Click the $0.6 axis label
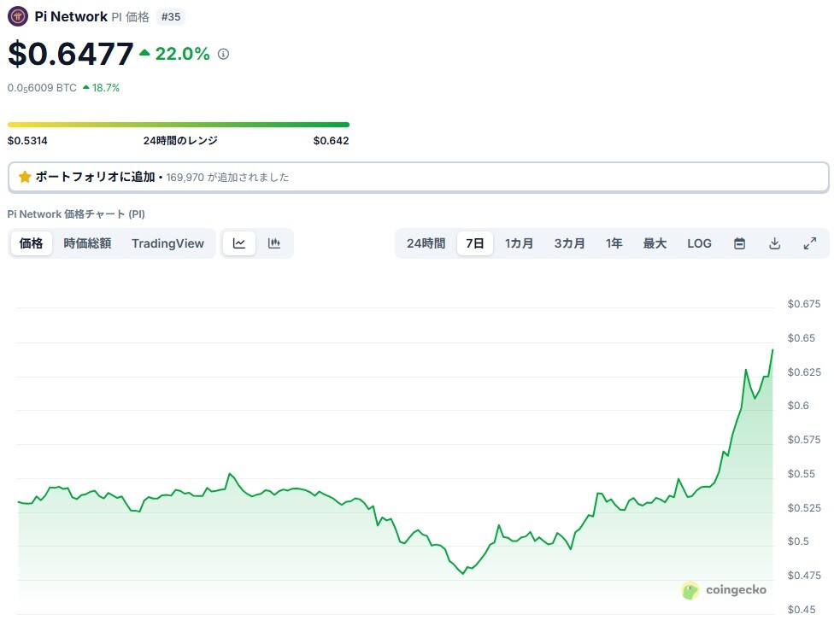840x626 pixels. pos(797,406)
